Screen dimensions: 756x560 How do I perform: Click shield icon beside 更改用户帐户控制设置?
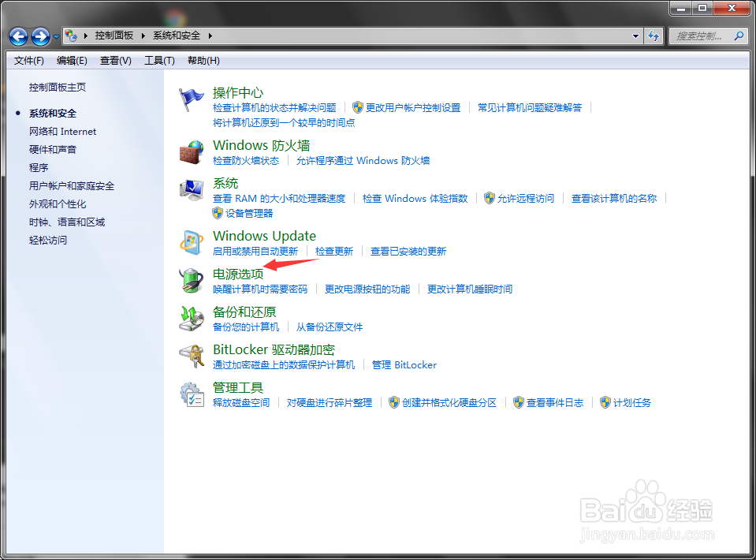click(357, 107)
